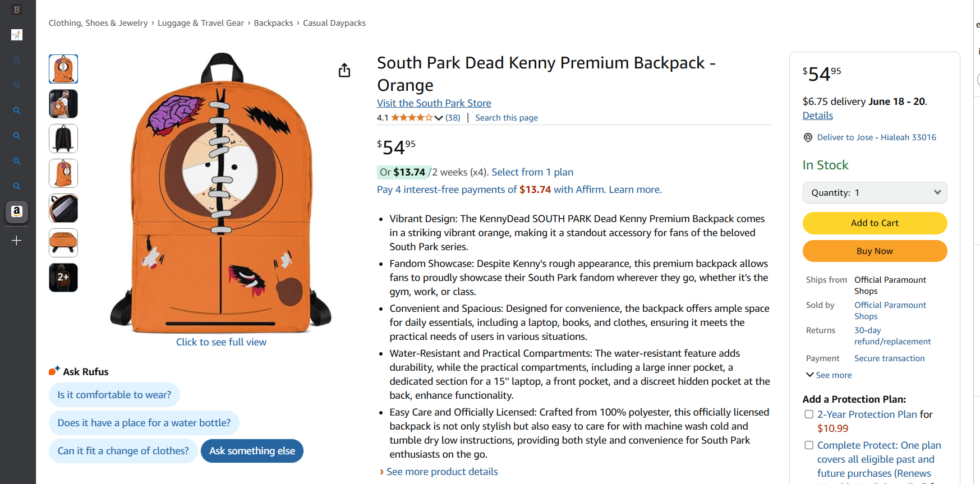Open the browser tab showing the 'B' icon

pyautogui.click(x=16, y=9)
